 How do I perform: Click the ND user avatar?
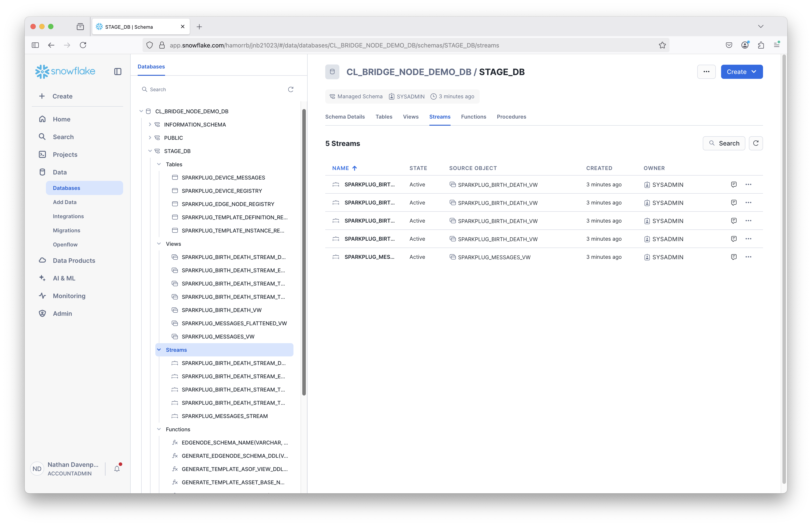point(37,469)
